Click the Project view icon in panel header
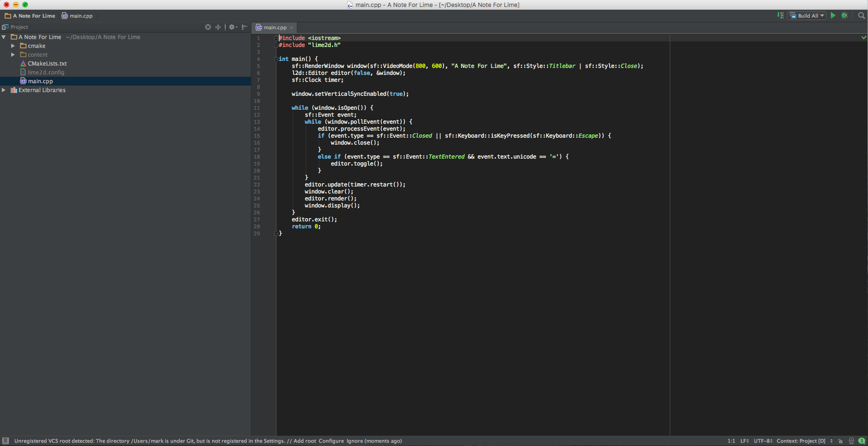This screenshot has width=868, height=446. [x=5, y=27]
